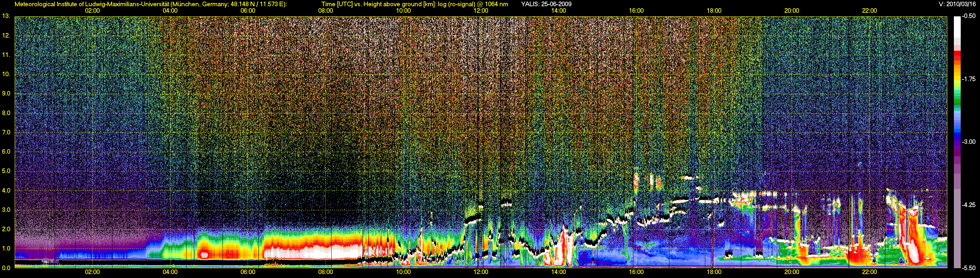Click '14:00' on the bottom time axis
Viewport: 980px width, 278px height.
click(x=559, y=272)
